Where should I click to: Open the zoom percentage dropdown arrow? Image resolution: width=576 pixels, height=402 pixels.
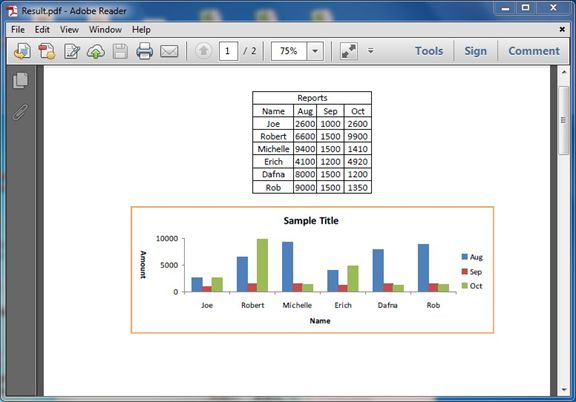[x=315, y=51]
